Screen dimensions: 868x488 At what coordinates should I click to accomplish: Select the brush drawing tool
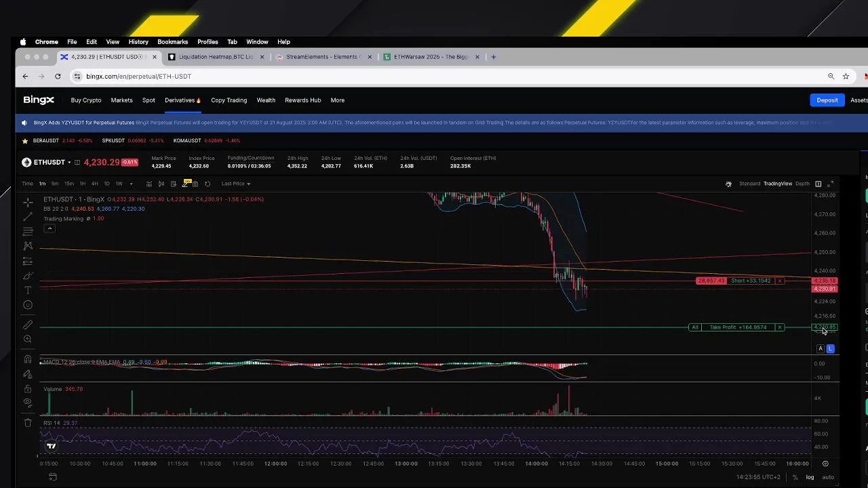[28, 276]
